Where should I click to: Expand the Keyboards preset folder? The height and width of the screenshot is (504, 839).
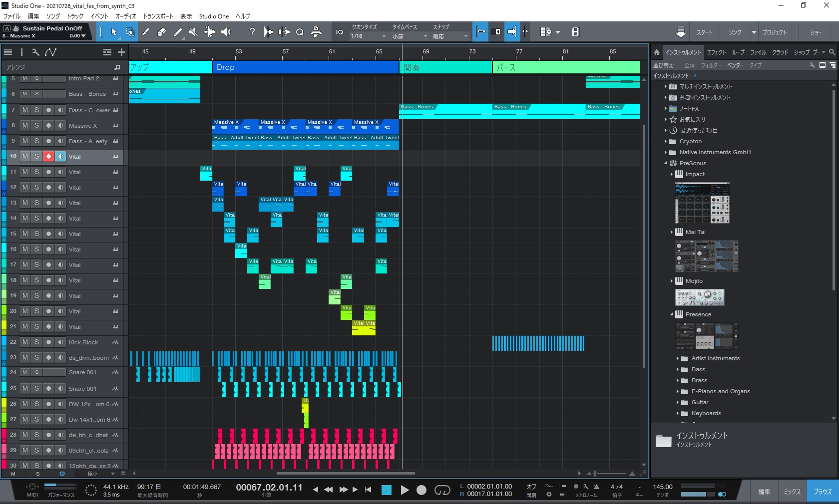(x=678, y=413)
